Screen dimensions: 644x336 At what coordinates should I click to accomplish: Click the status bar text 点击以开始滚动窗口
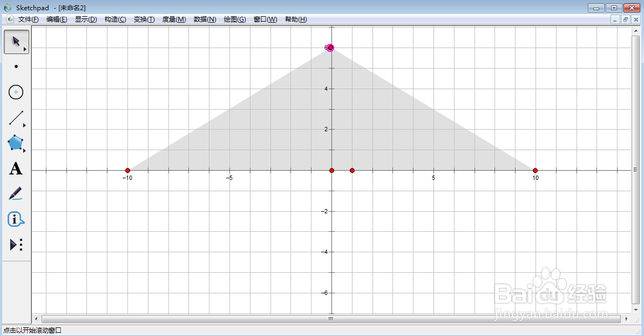(32, 330)
